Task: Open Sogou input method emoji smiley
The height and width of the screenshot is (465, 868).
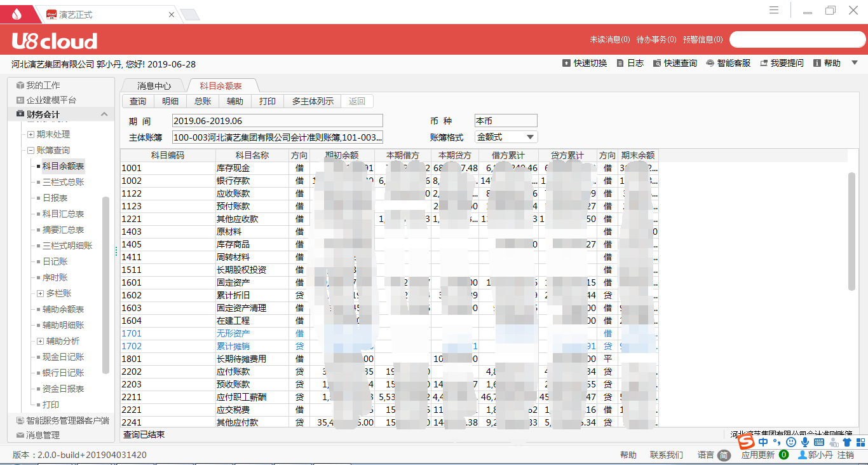Action: coord(790,442)
